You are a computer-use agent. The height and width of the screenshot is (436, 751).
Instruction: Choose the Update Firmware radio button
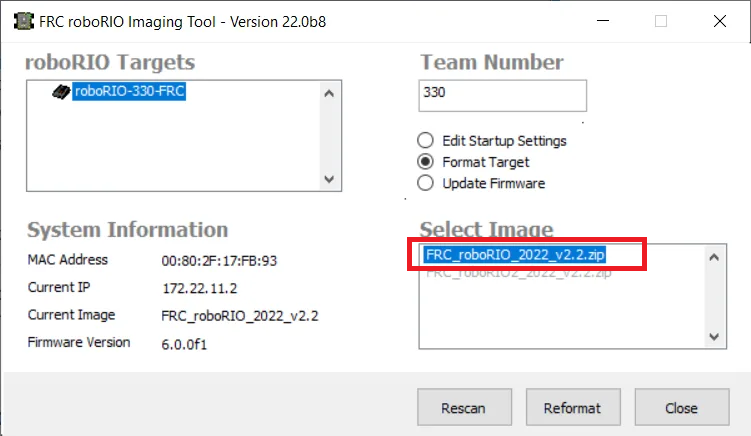[425, 183]
